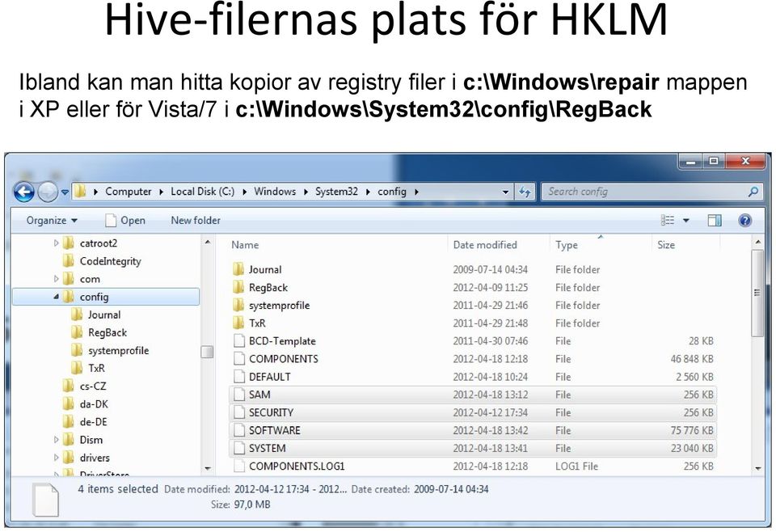Click Computer in the address breadcrumb
This screenshot has width=776, height=532.
pos(129,192)
